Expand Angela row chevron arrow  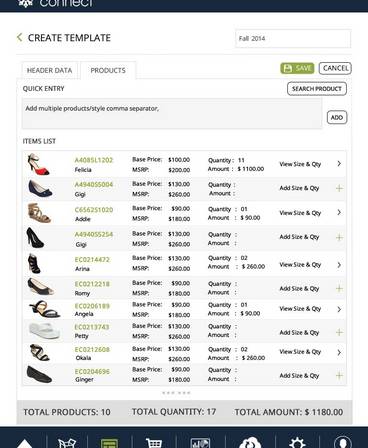339,309
